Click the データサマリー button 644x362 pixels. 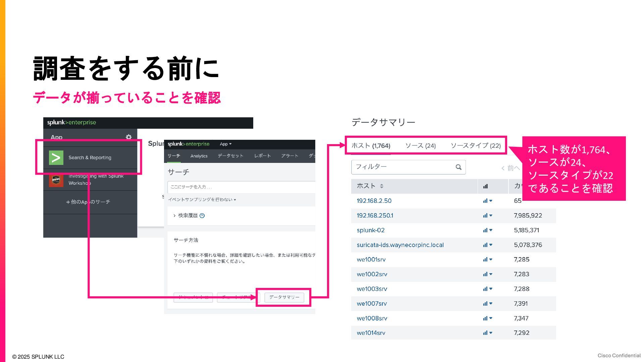click(284, 297)
